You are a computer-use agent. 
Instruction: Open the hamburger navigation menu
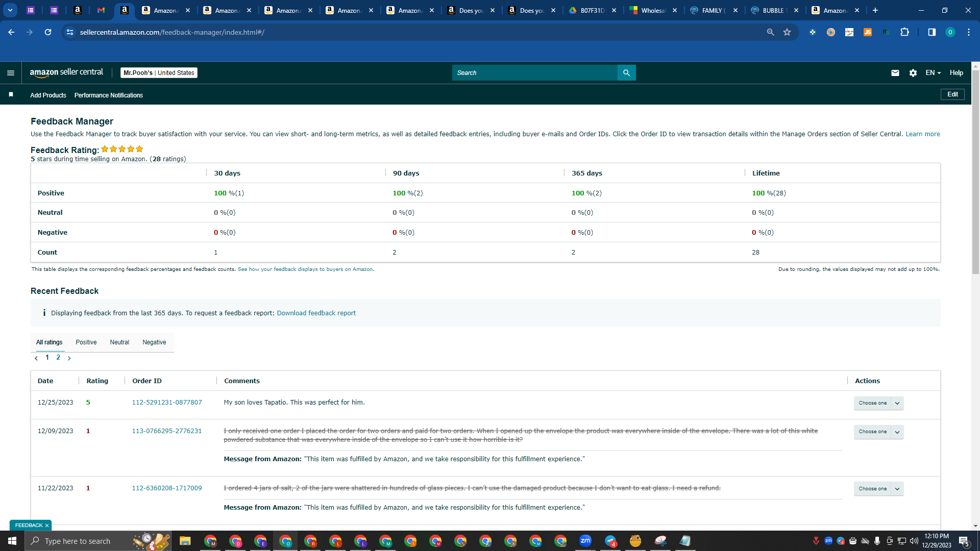(x=10, y=73)
